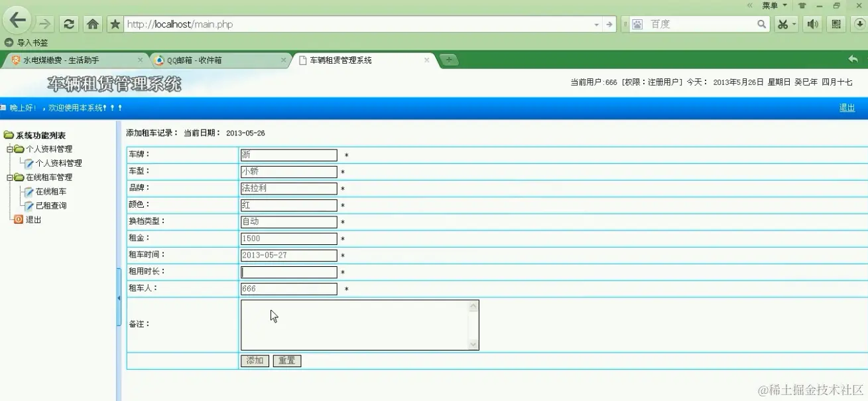Click the 添加租车记录 heading text
Image resolution: width=868 pixels, height=401 pixels.
click(152, 133)
